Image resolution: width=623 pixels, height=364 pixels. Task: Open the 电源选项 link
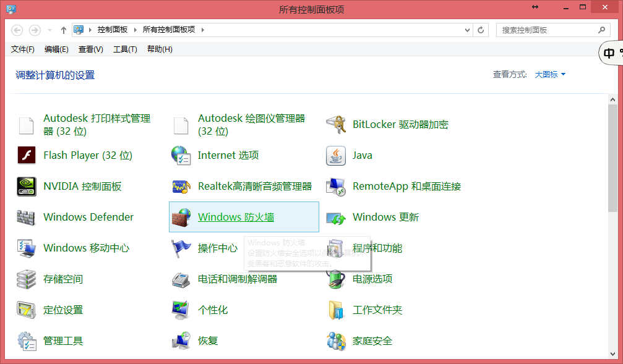point(372,279)
